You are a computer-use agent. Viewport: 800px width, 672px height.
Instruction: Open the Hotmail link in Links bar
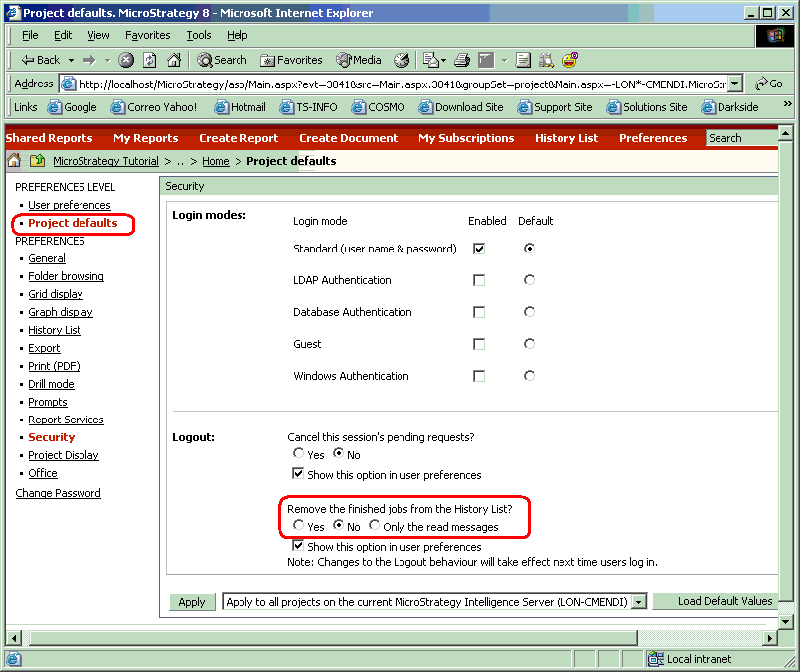(240, 107)
